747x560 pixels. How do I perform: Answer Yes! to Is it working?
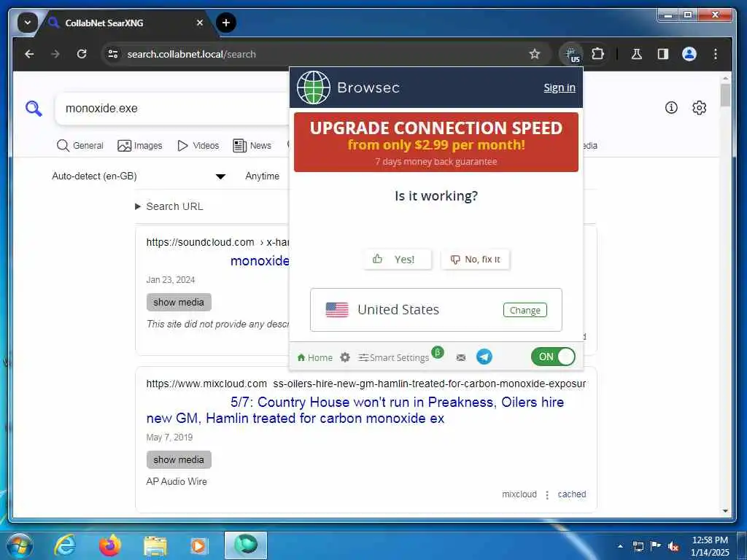[x=398, y=260]
